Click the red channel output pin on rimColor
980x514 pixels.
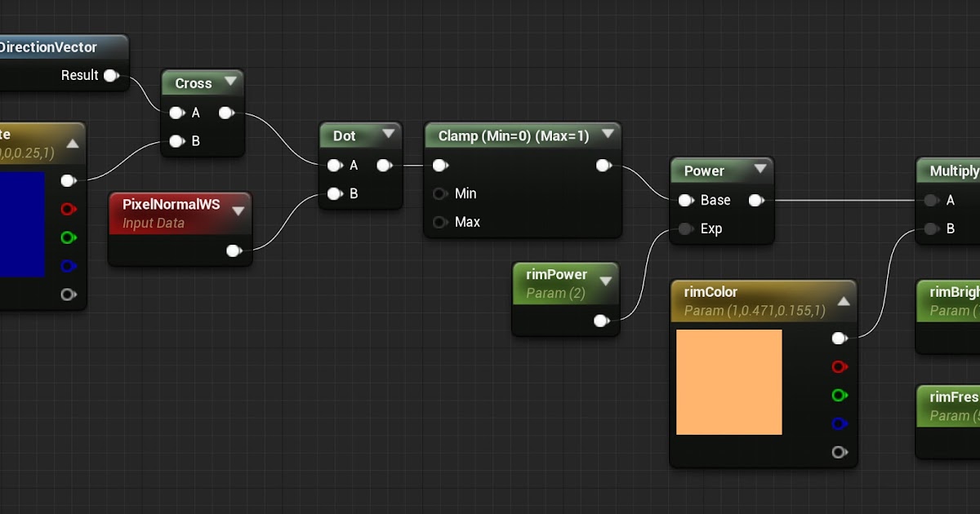(839, 367)
